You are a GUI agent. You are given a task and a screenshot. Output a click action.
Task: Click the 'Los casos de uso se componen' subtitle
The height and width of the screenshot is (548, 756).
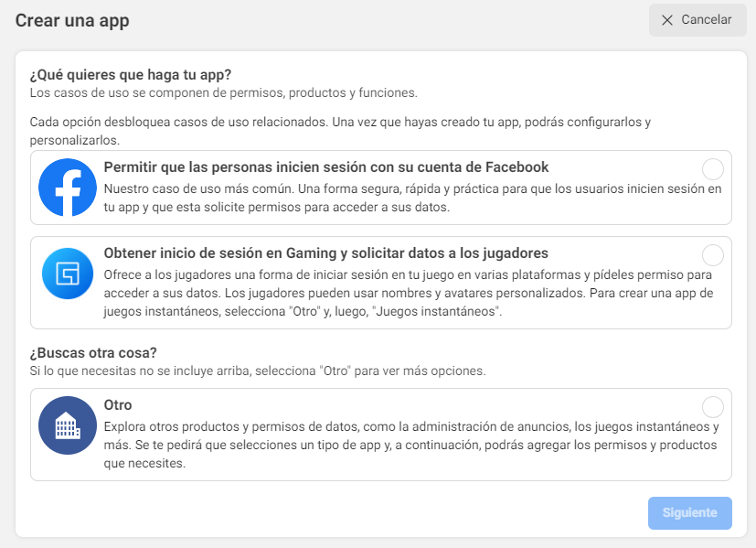[223, 93]
